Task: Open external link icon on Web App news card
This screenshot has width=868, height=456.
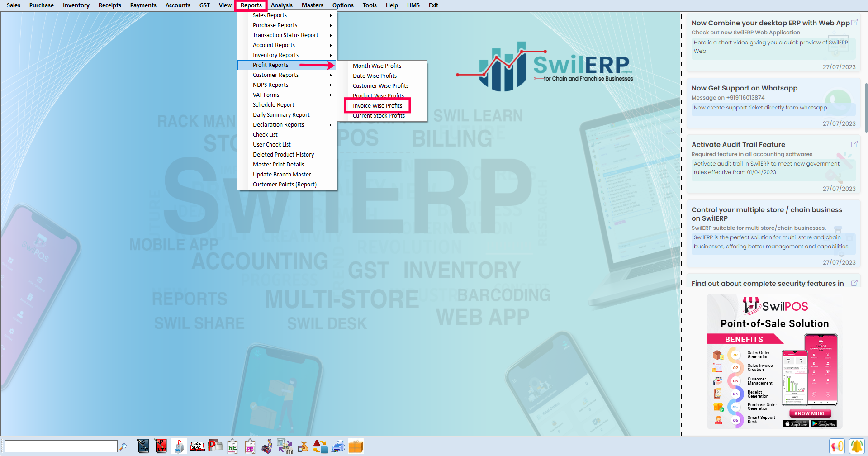Action: click(854, 22)
